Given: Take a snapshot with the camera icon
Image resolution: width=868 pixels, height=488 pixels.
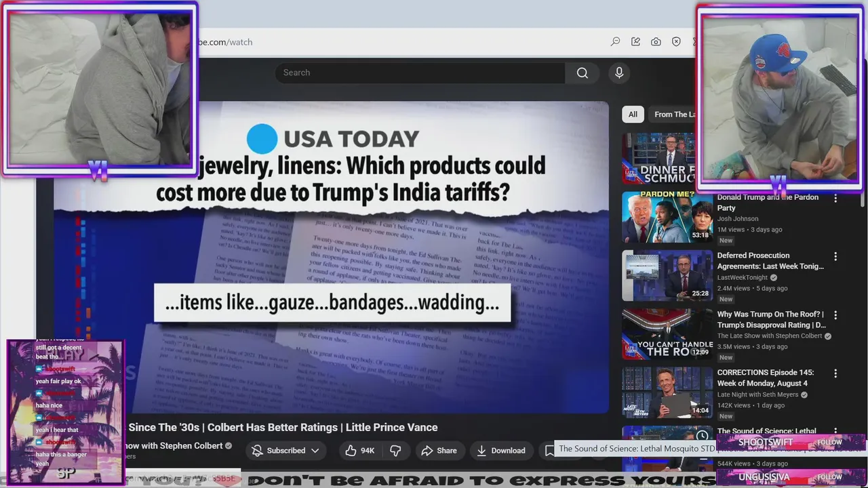Looking at the screenshot, I should click(656, 41).
